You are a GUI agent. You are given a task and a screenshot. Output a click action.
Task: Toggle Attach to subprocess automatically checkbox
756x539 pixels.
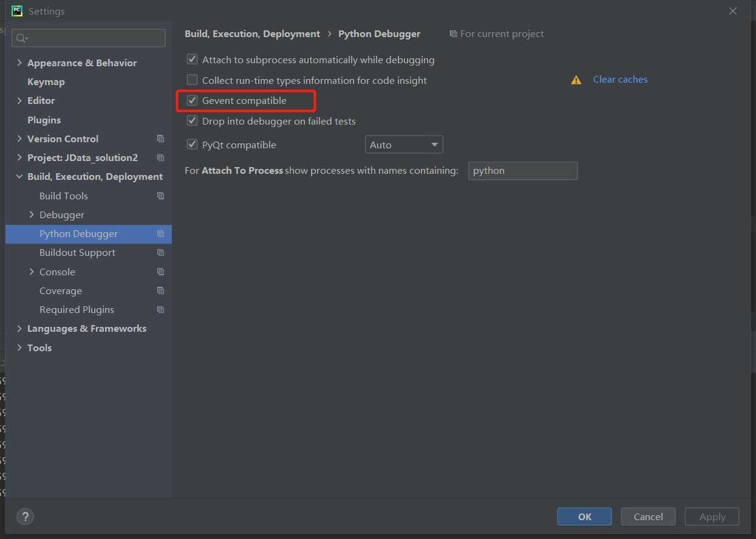tap(192, 60)
